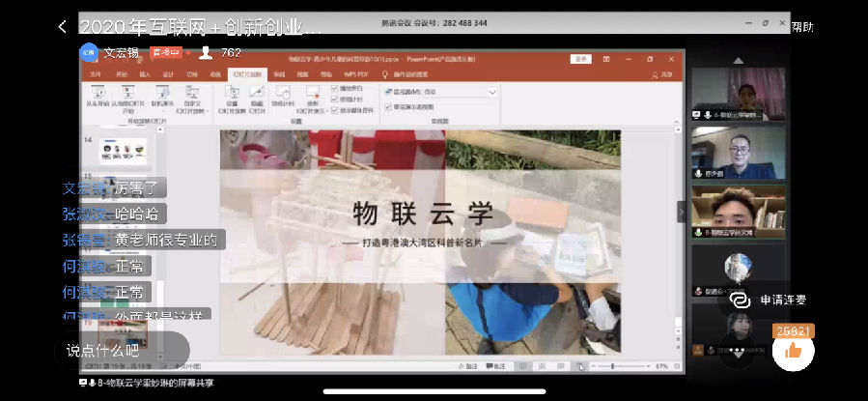The width and height of the screenshot is (868, 401).
Task: Click the viewer count person icon
Action: click(205, 52)
